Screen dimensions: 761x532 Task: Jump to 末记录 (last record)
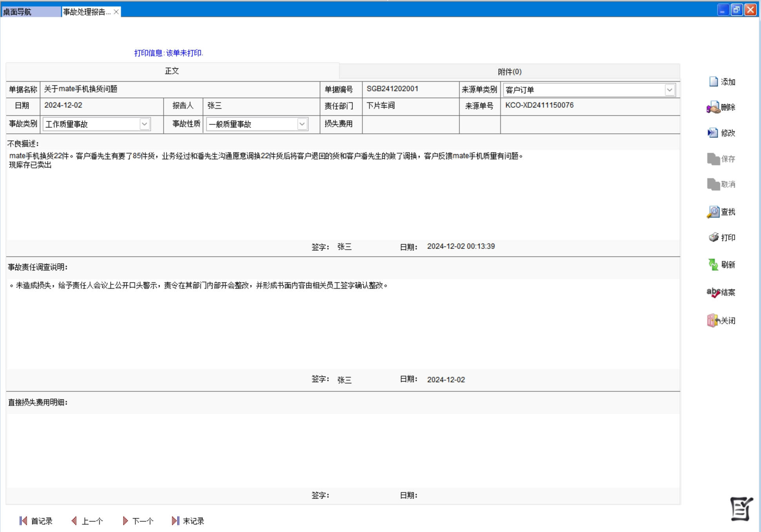coord(188,521)
